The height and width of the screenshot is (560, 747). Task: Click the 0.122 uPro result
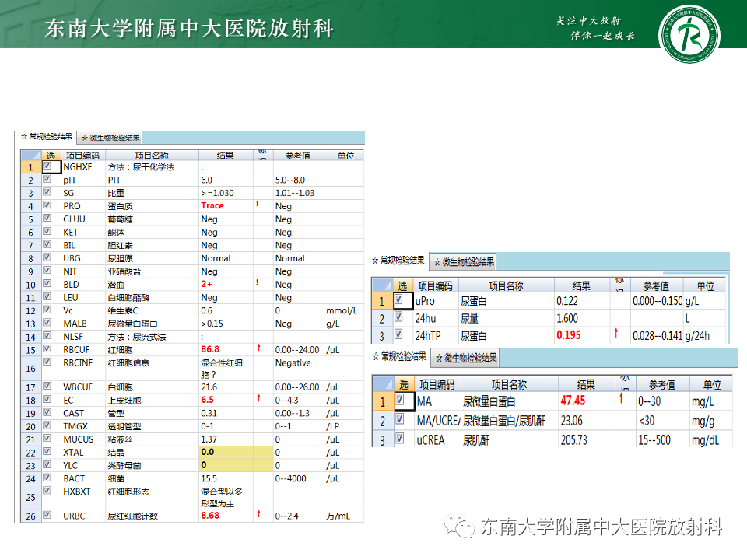[567, 301]
